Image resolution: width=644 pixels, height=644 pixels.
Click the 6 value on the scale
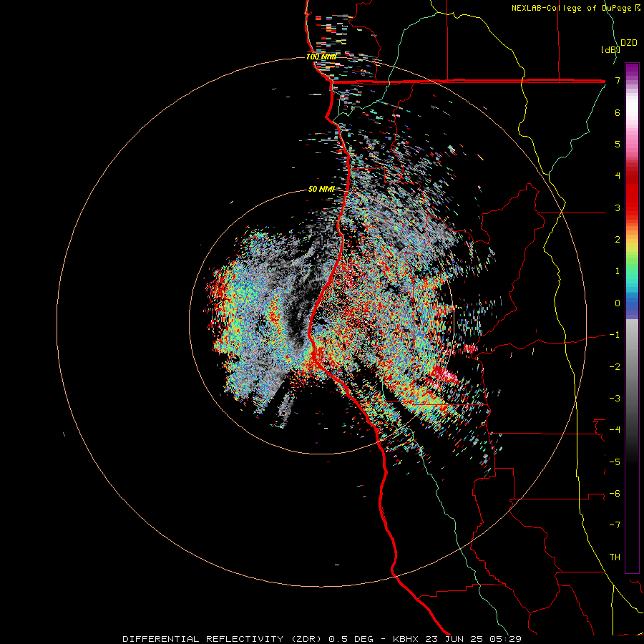click(x=618, y=112)
